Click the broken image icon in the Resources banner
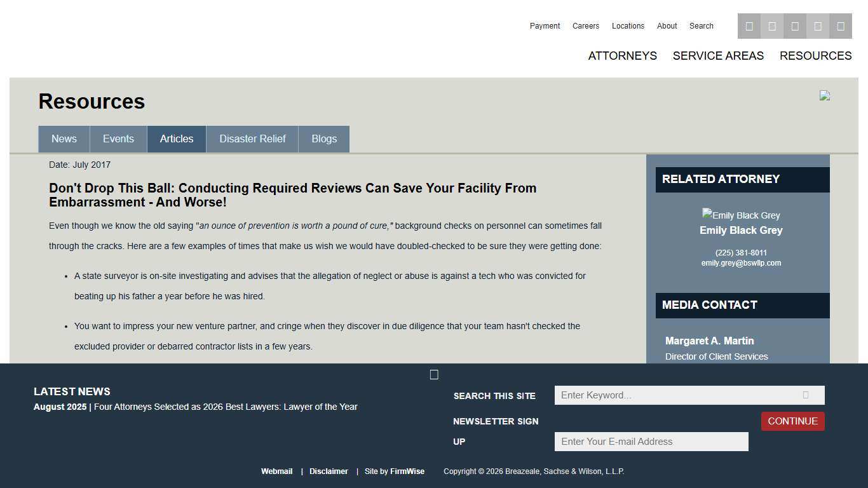 824,95
